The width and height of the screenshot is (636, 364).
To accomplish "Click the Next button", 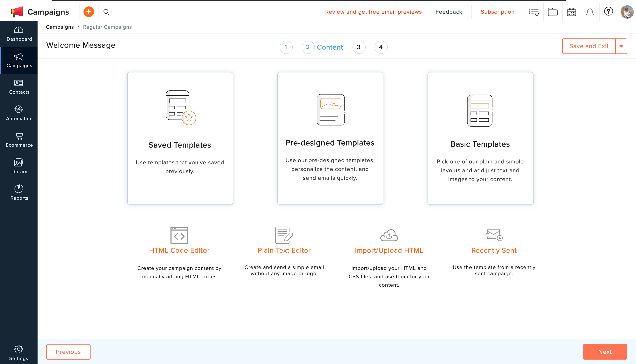I will tap(605, 352).
